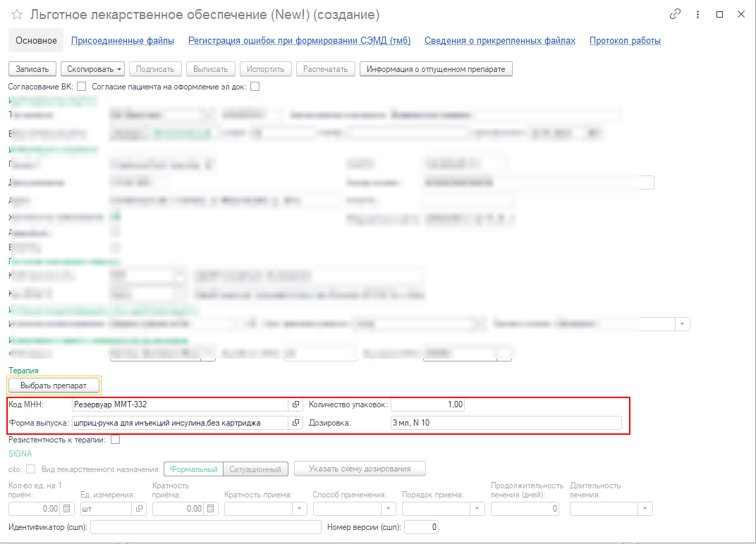Open the Порядок приема dropdown list

click(477, 508)
